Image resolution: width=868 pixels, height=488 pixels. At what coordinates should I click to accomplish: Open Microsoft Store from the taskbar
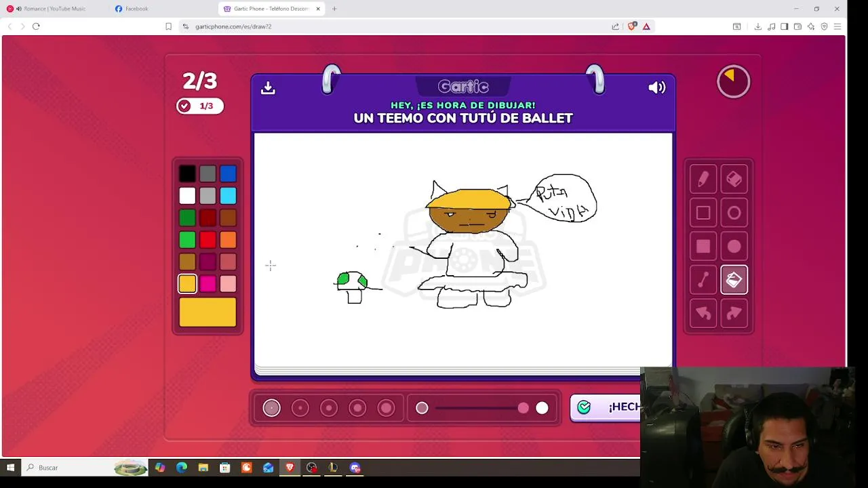pyautogui.click(x=225, y=468)
